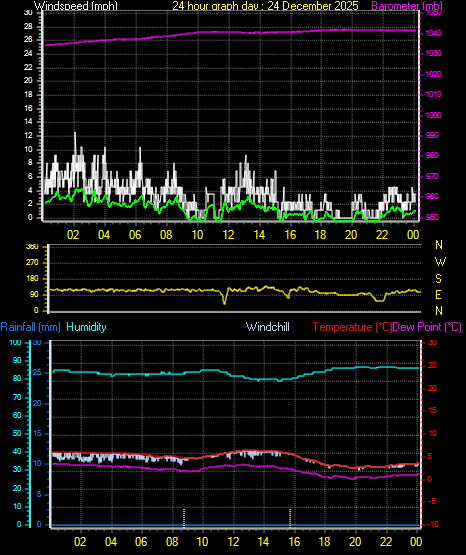The image size is (466, 555).
Task: Click the 70 value on humidity axis
Action: pos(17,397)
